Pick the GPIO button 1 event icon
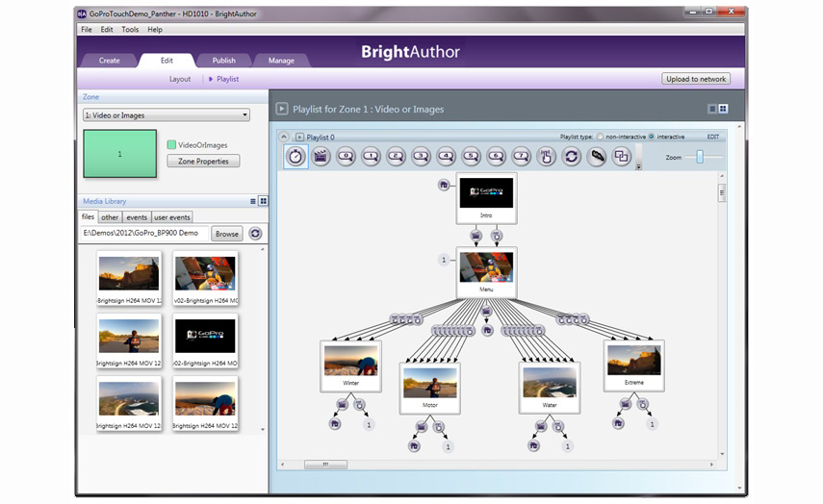The height and width of the screenshot is (504, 823). click(372, 156)
